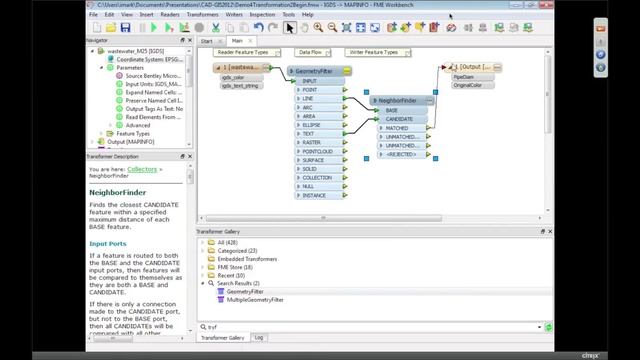Screen dimensions: 640x360
Task: Click the Output writer feature type
Action: point(473,67)
